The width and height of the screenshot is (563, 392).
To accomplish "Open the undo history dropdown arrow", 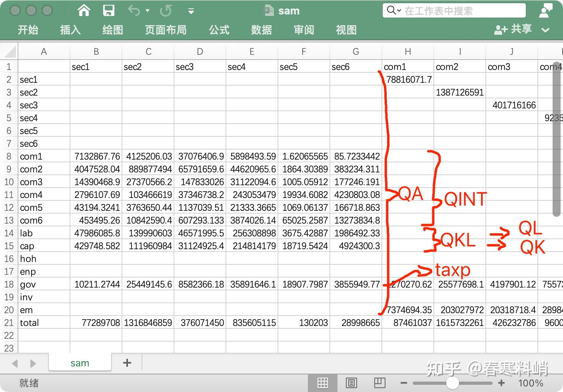I will 148,11.
